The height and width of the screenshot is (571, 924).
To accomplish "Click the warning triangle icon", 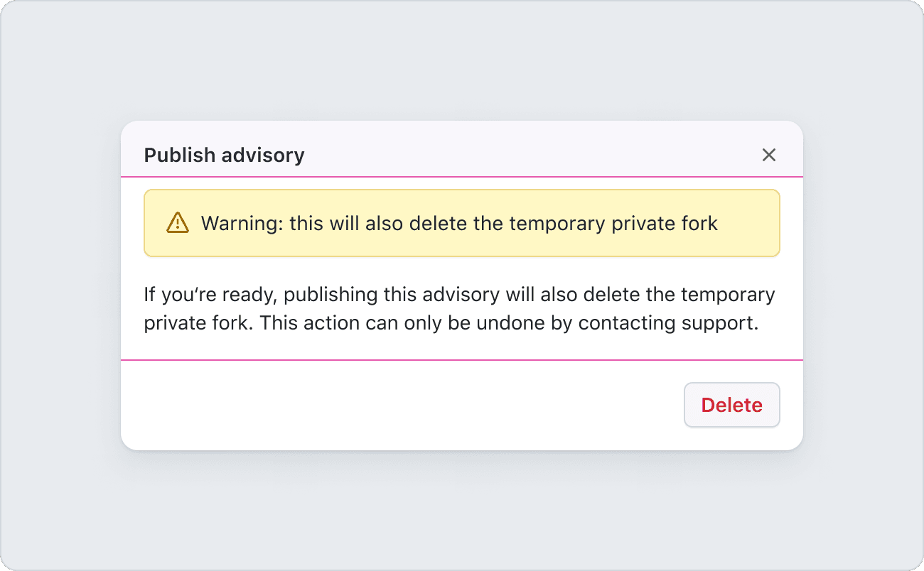I will coord(178,223).
